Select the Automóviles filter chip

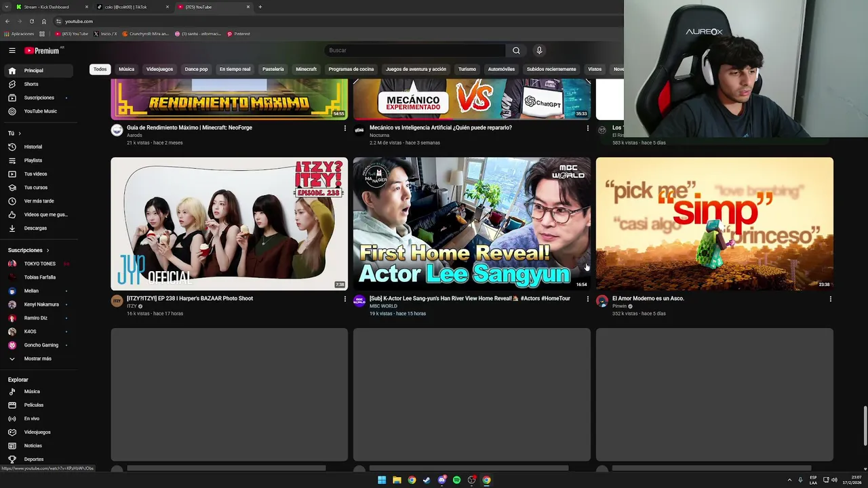pos(501,69)
